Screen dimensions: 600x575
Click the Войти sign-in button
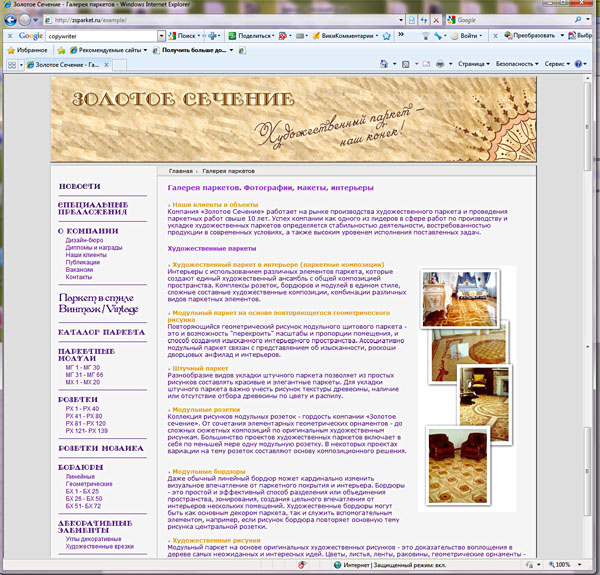tap(465, 36)
